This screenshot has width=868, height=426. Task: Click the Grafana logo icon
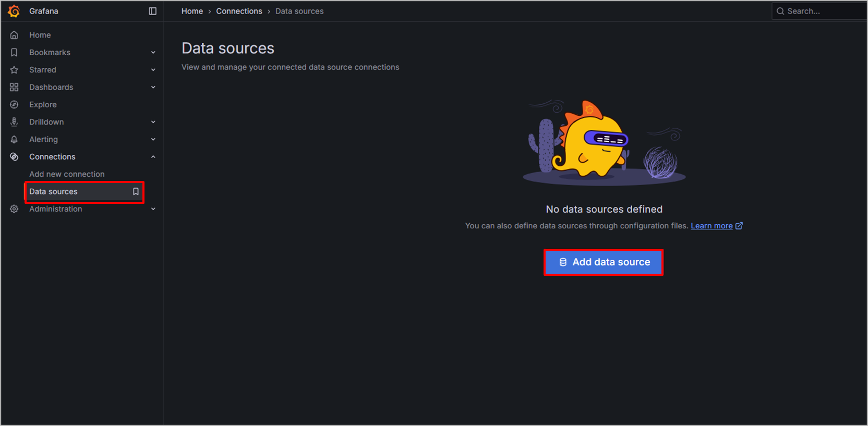14,11
